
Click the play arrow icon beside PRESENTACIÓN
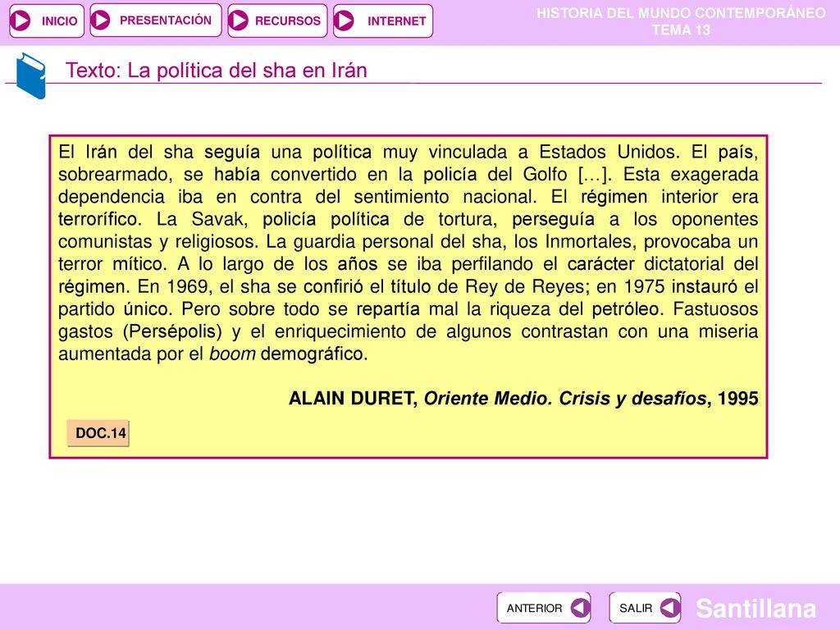click(101, 21)
